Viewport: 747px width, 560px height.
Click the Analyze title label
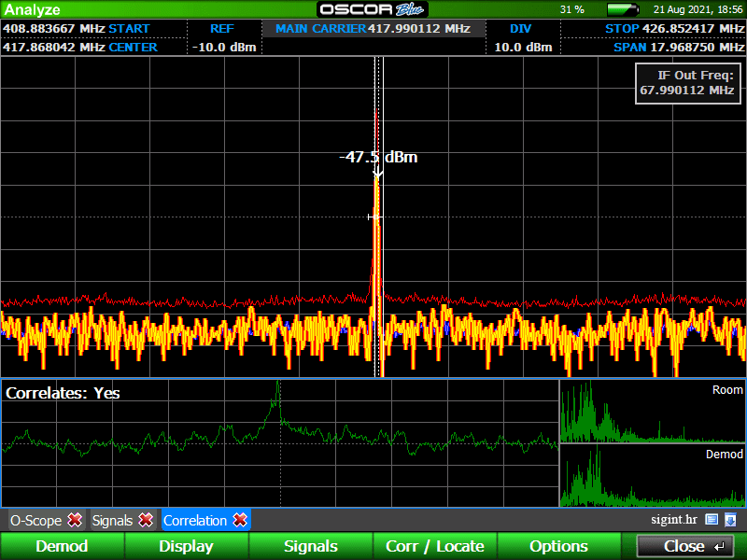point(32,9)
